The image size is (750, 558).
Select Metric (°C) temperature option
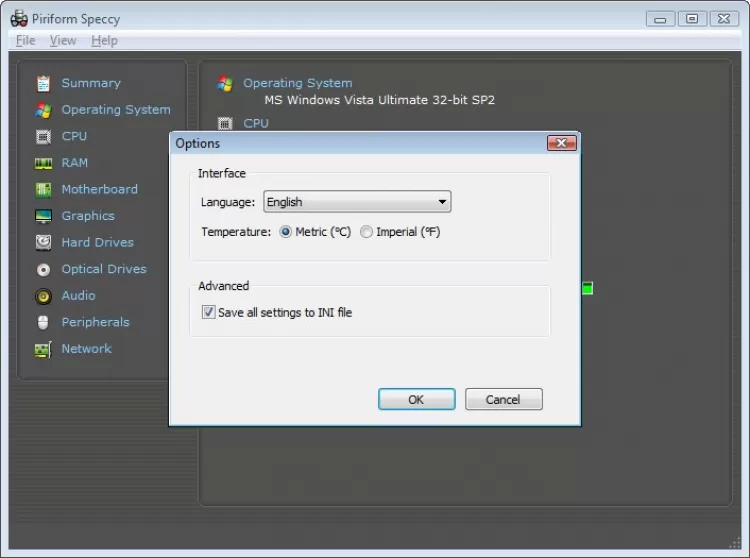point(286,232)
